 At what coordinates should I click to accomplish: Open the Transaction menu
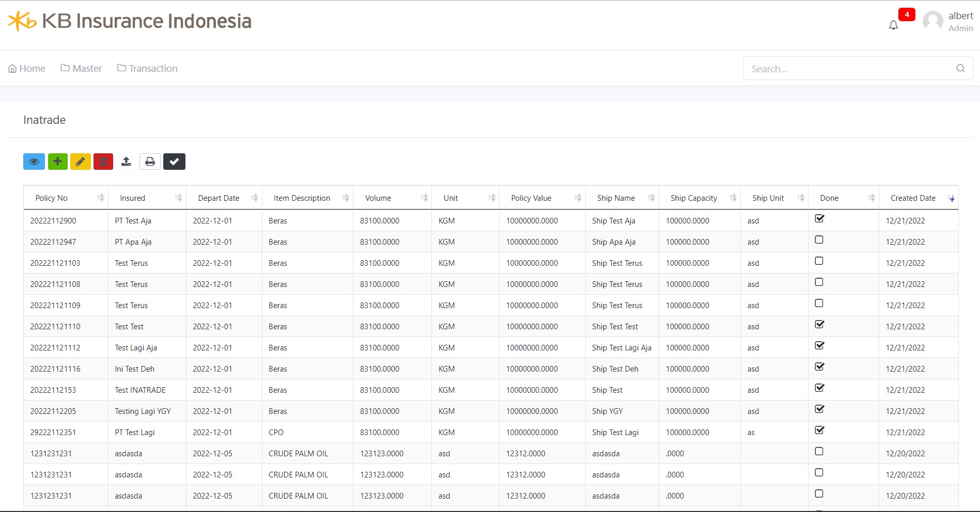click(x=147, y=68)
